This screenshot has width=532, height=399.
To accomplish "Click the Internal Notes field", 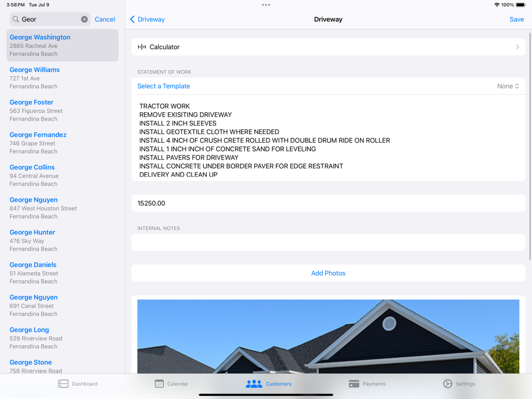I will click(328, 242).
